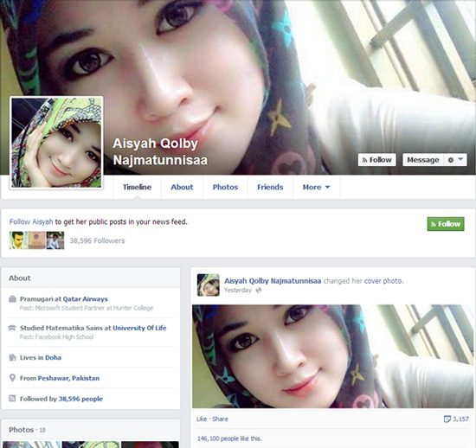Image resolution: width=476 pixels, height=448 pixels.
Task: Click the green Follow button
Action: point(446,224)
